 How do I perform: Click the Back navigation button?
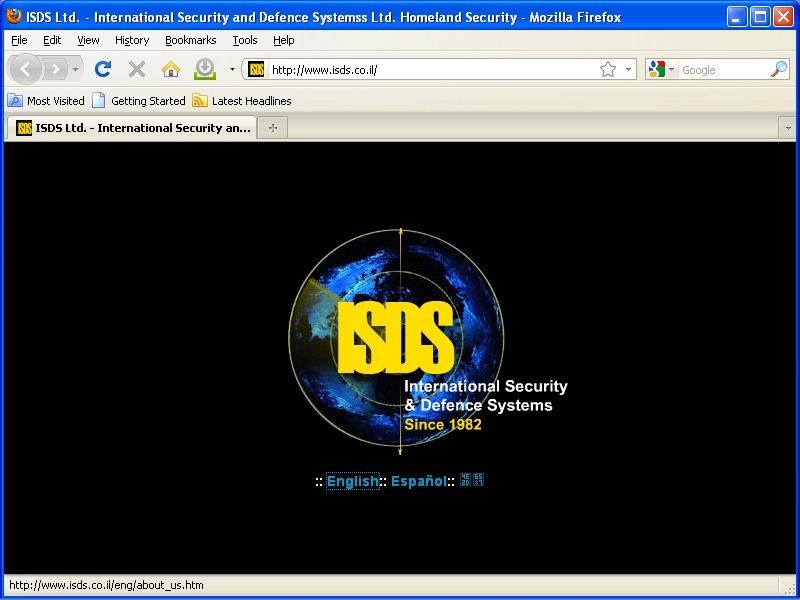(x=26, y=69)
